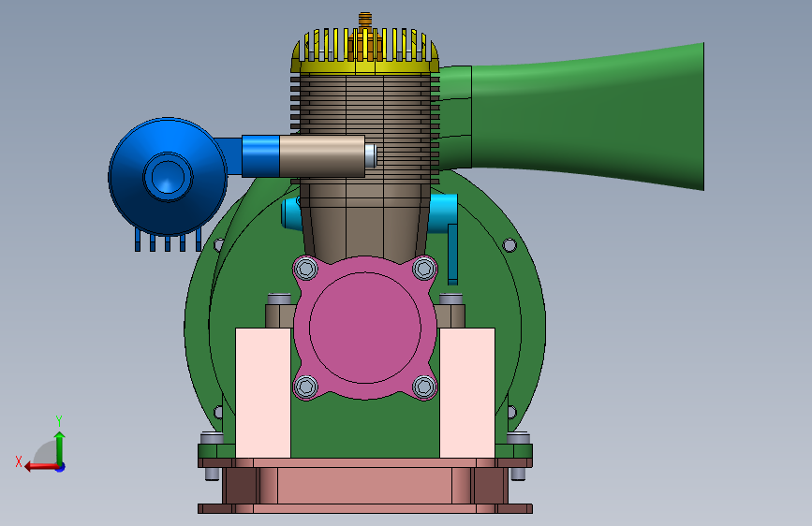Select the tan intake tube
This screenshot has width=812, height=526.
point(322,156)
